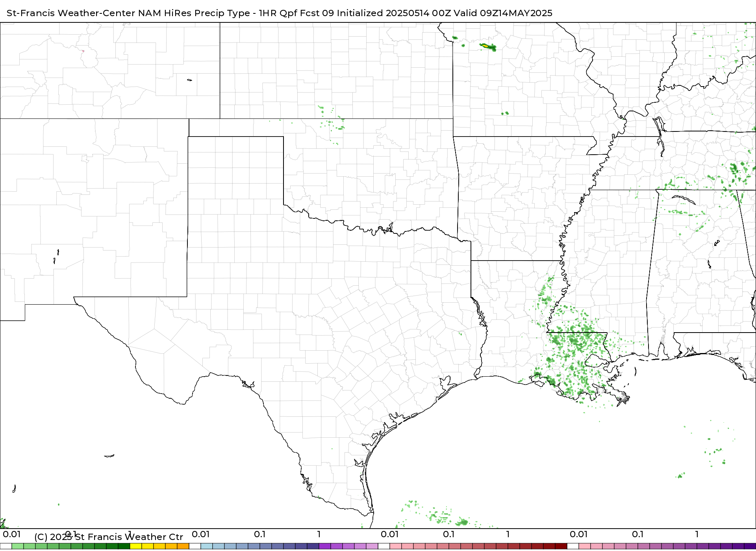Pick the vivid purple swatch following navy blue
The image size is (756, 551).
pos(325,546)
